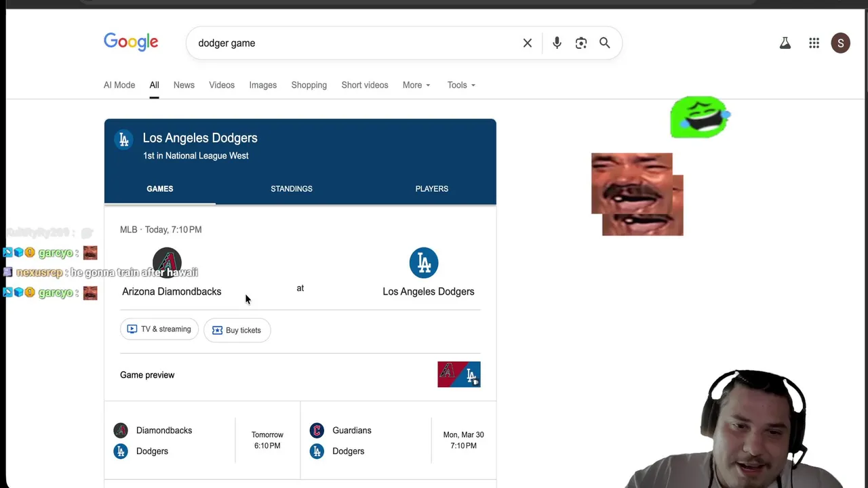Open the Game preview thumbnail image
The image size is (868, 488).
tap(459, 375)
